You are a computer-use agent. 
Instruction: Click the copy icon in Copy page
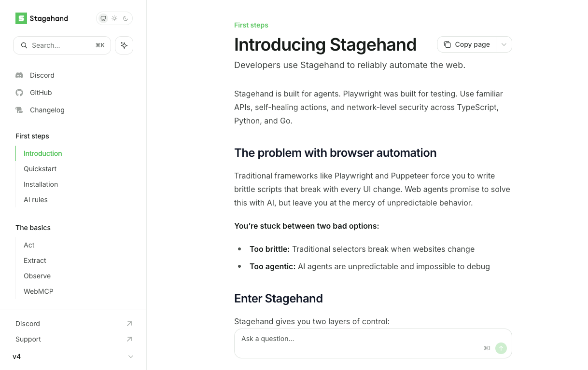click(x=447, y=44)
